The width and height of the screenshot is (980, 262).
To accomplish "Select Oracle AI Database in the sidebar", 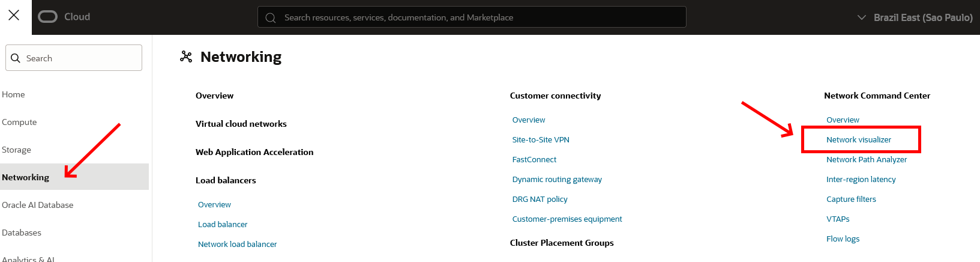I will (37, 205).
